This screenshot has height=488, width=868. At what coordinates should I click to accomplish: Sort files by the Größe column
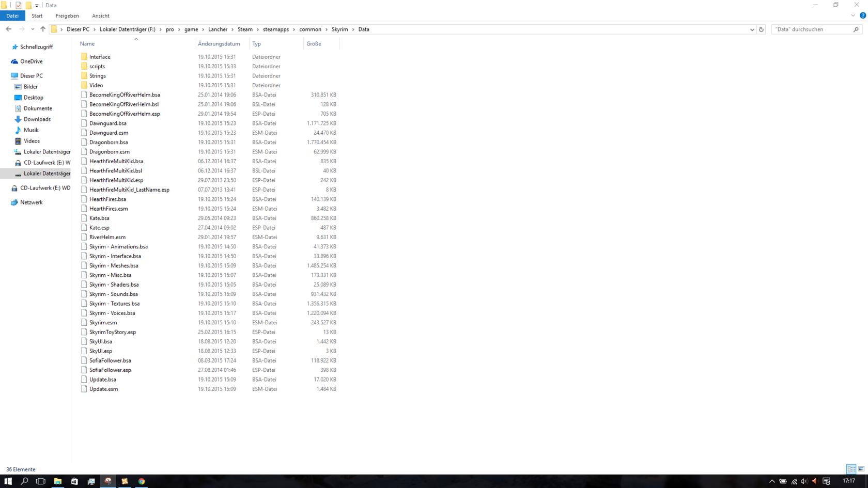point(314,44)
